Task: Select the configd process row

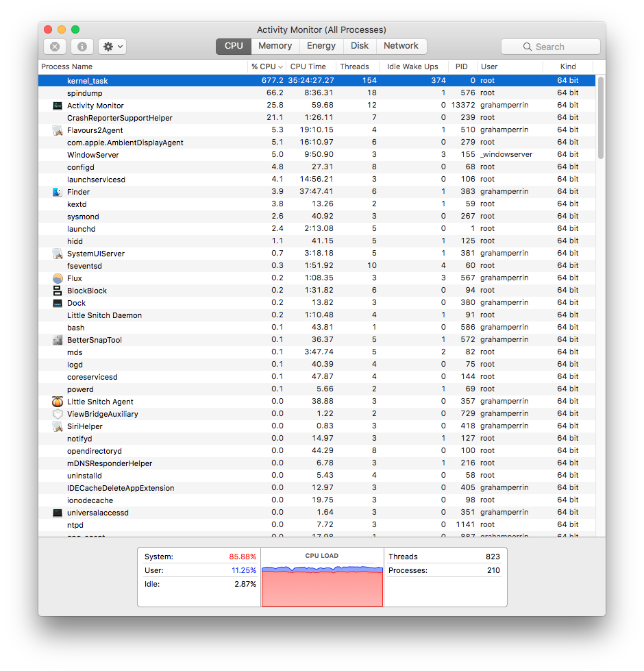Action: point(317,167)
